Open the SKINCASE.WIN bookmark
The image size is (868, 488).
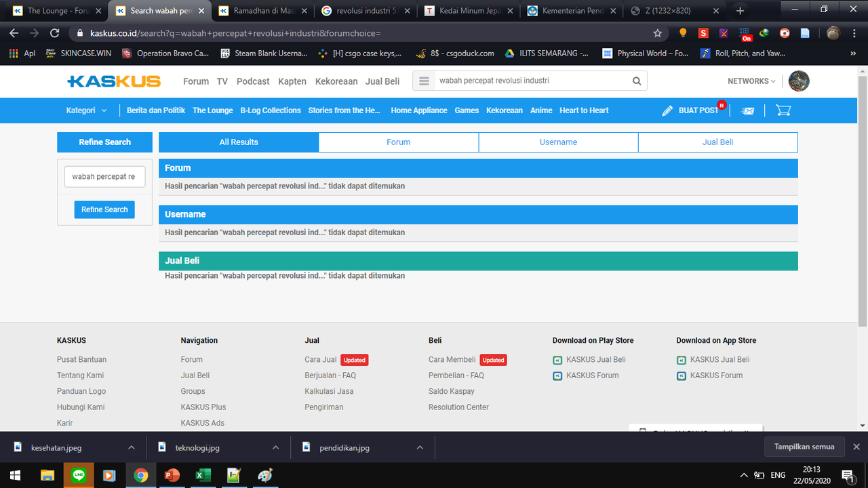pos(78,53)
